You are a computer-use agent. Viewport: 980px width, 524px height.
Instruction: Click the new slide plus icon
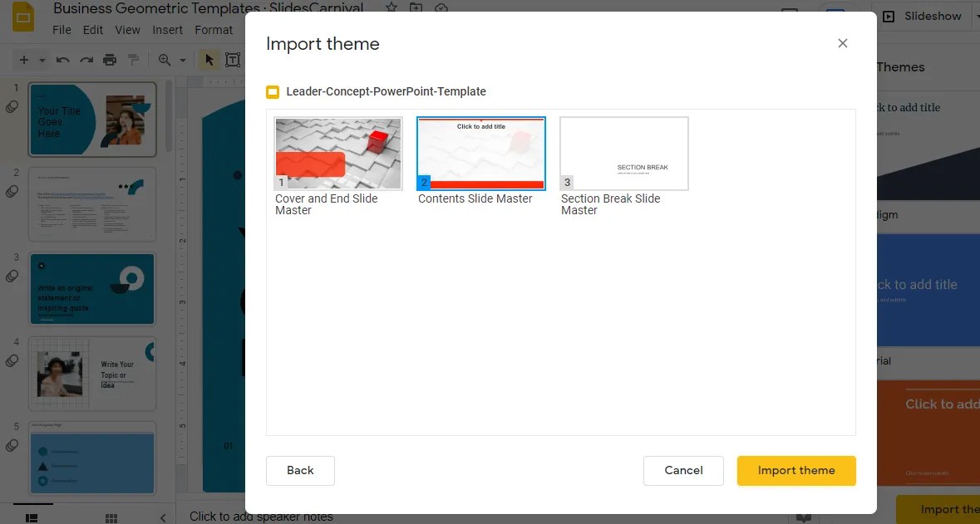(x=24, y=59)
